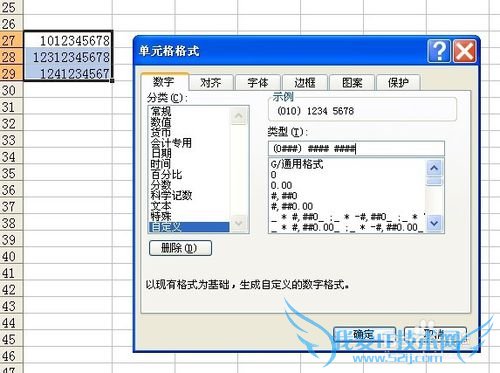This screenshot has height=373, width=500.
Task: Open the 字体 tab
Action: tap(257, 82)
